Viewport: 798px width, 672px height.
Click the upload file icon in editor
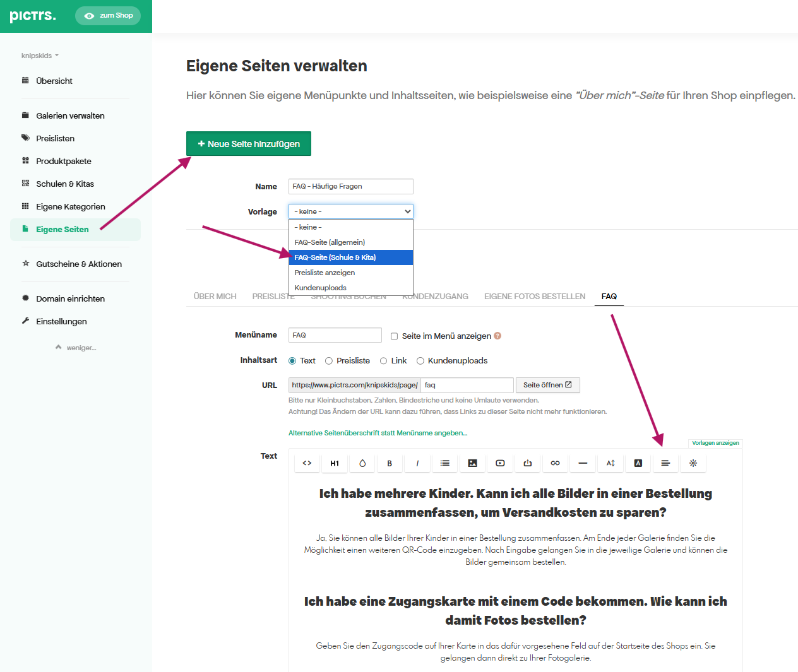tap(528, 463)
